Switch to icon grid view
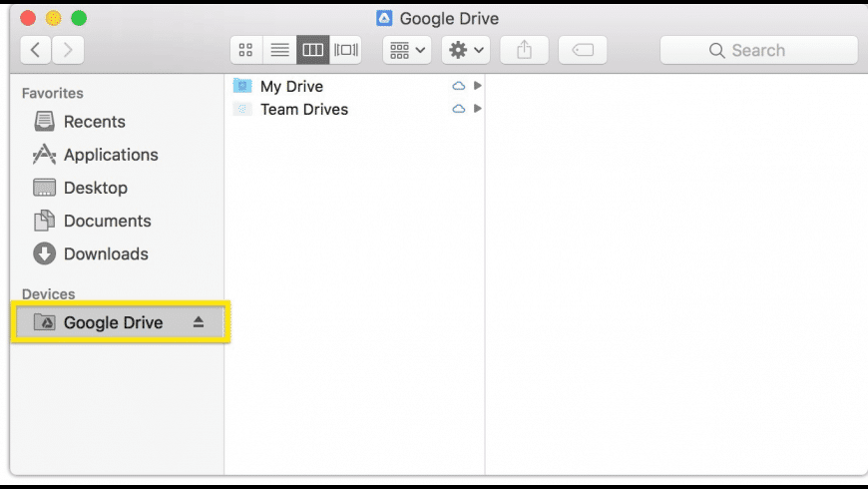The height and width of the screenshot is (489, 868). pyautogui.click(x=246, y=50)
